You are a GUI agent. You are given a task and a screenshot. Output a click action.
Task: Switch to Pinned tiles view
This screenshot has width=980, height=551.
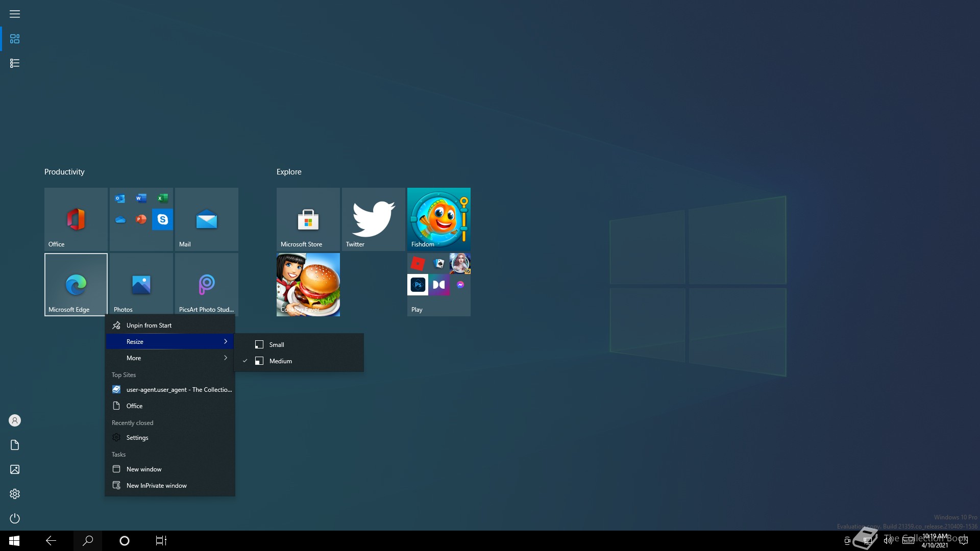click(x=15, y=39)
